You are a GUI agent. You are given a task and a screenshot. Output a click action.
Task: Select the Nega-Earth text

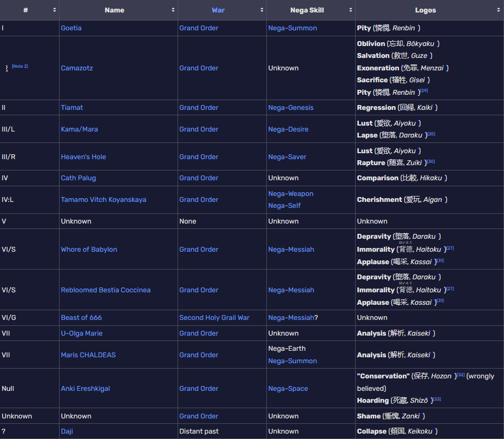pos(287,349)
